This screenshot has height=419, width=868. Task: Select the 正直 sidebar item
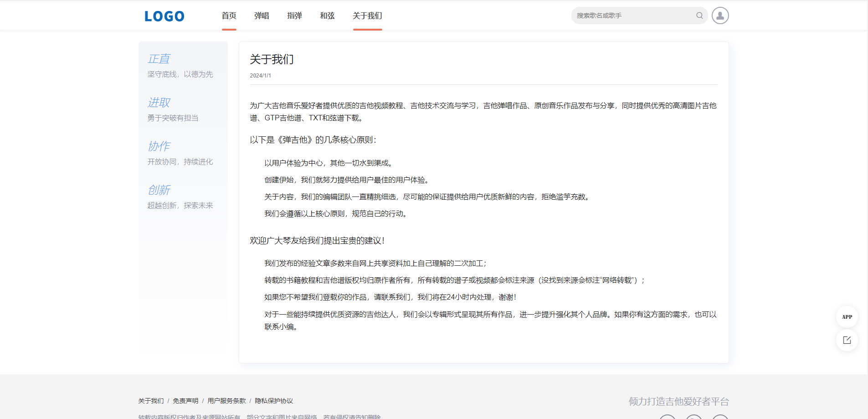pos(159,59)
